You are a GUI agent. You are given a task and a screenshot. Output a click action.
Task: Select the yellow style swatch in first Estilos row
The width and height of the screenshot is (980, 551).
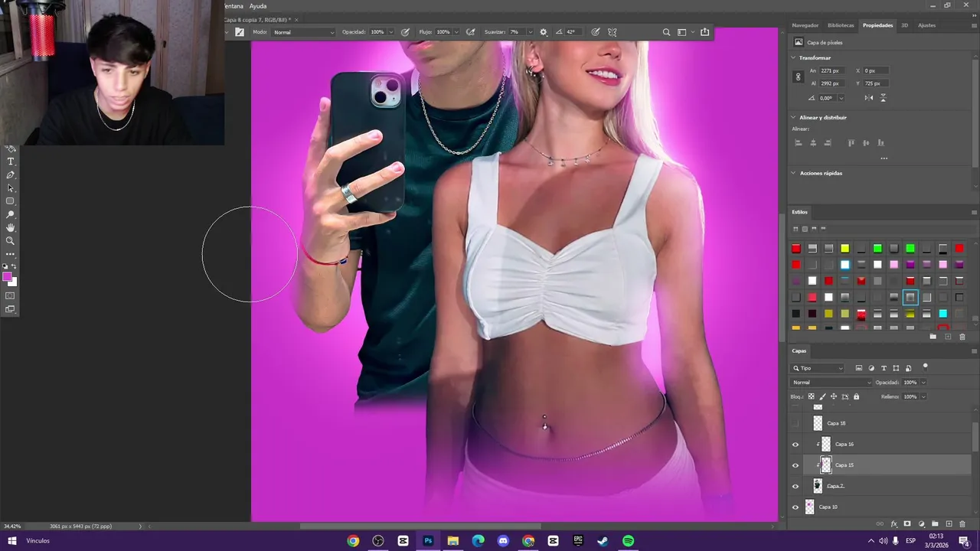click(845, 248)
